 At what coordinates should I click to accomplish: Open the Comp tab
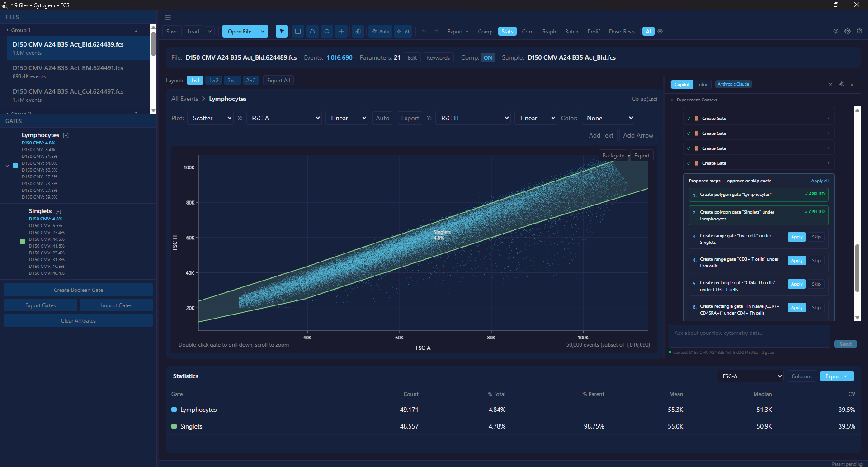point(485,31)
